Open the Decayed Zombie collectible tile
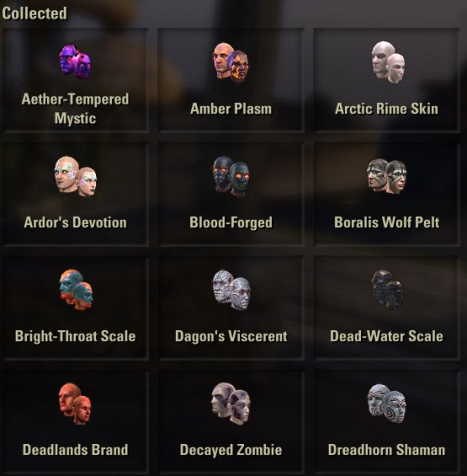 tap(231, 422)
